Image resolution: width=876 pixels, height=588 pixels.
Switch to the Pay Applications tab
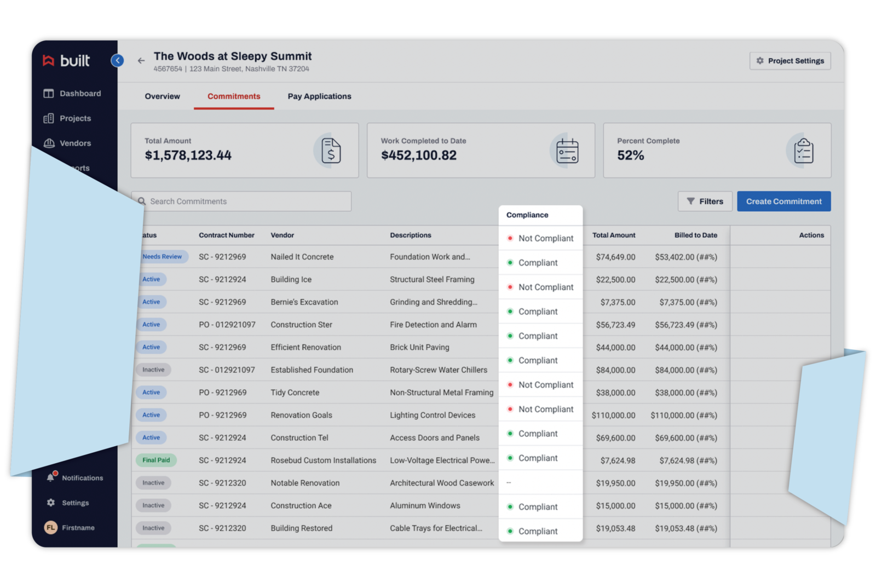tap(319, 96)
